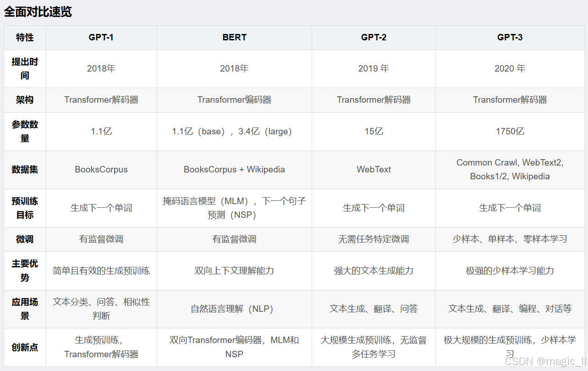Click the 双向上下文理解能力 cell
The image size is (588, 371).
234,271
